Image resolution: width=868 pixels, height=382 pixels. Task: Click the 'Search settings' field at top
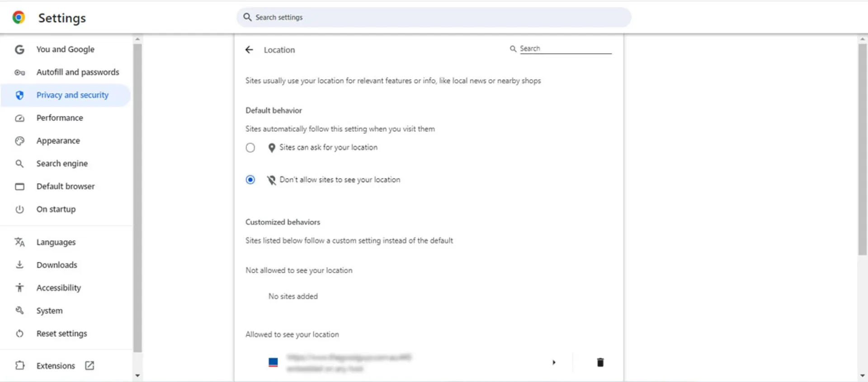coord(434,17)
